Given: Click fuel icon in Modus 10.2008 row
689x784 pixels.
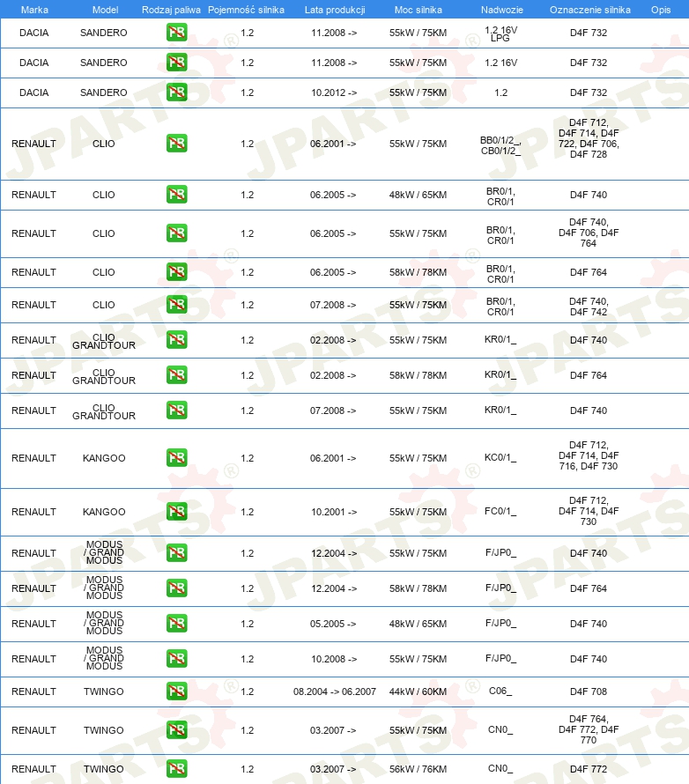Looking at the screenshot, I should 176,659.
